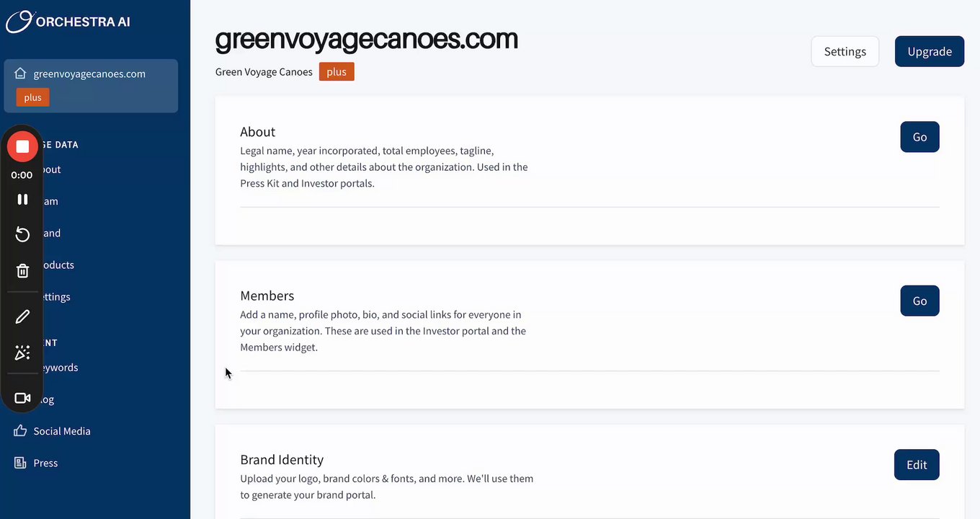Select the pen drawing tool
This screenshot has width=980, height=519.
coord(22,316)
